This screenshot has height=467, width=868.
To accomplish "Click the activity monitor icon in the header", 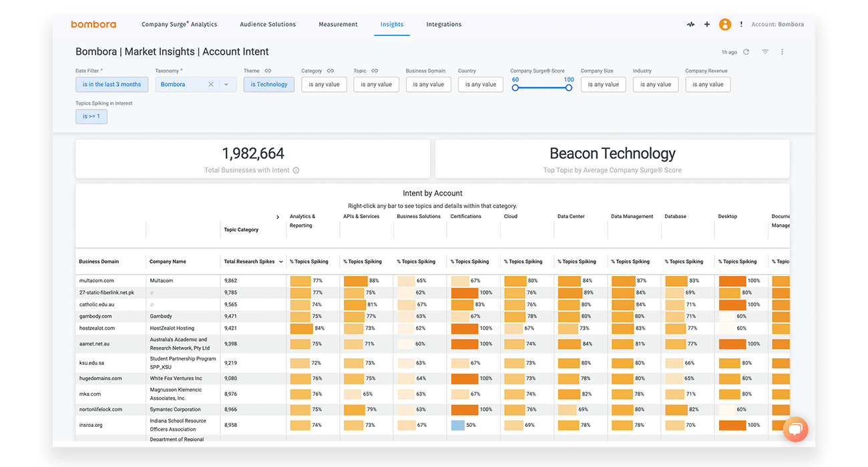I will 690,24.
